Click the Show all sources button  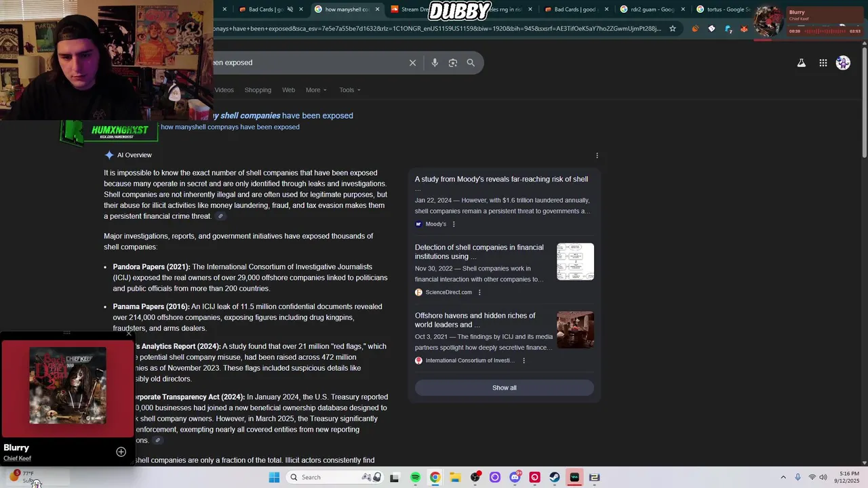[504, 388]
